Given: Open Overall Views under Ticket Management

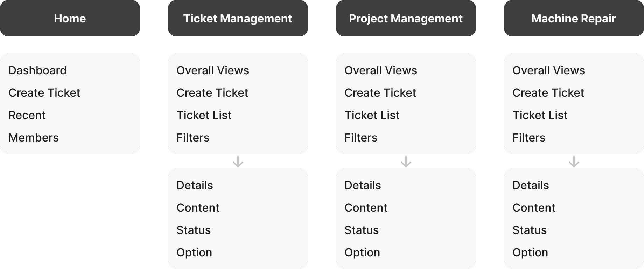Looking at the screenshot, I should click(x=213, y=70).
